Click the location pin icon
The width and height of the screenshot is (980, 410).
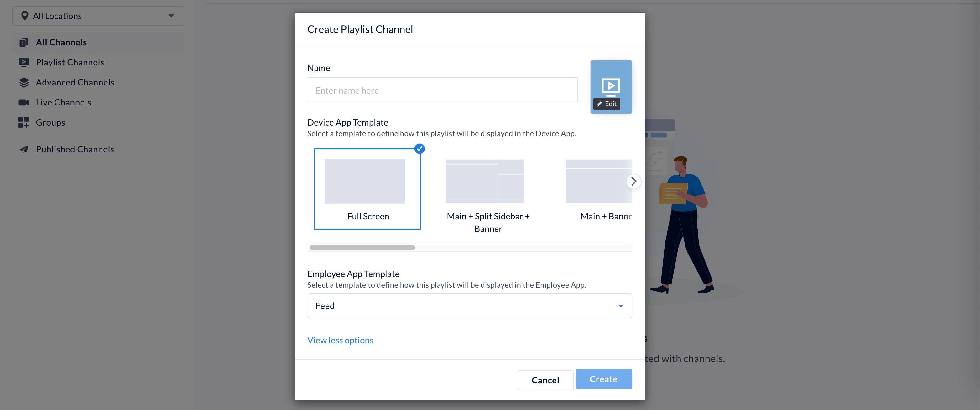click(25, 16)
